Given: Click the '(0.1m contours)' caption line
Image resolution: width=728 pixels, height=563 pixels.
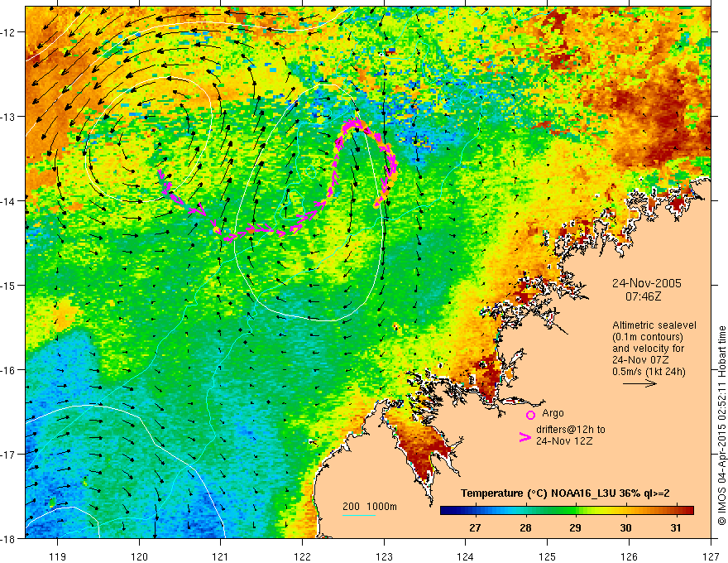Looking at the screenshot, I should (647, 337).
